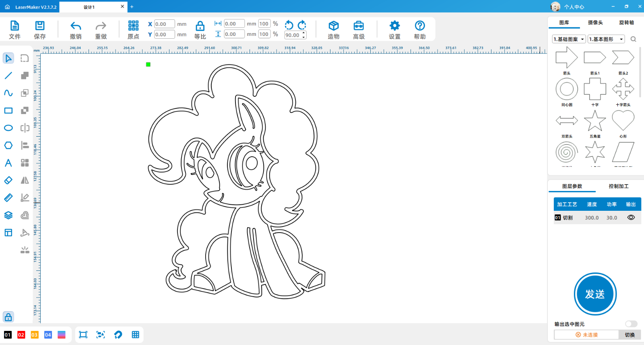Hide the 切割 layer with eye icon
The image size is (644, 345).
click(631, 218)
